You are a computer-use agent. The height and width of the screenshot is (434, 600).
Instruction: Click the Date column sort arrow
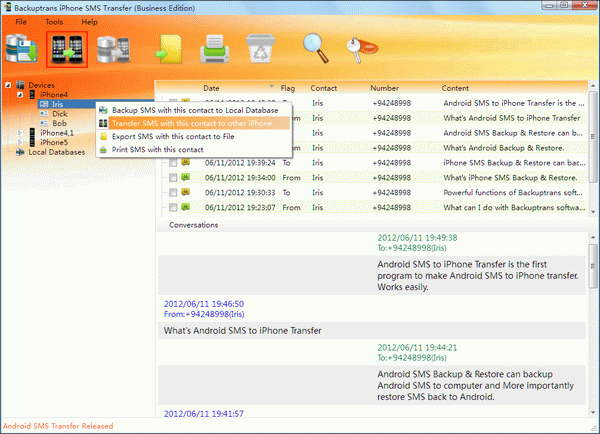271,86
